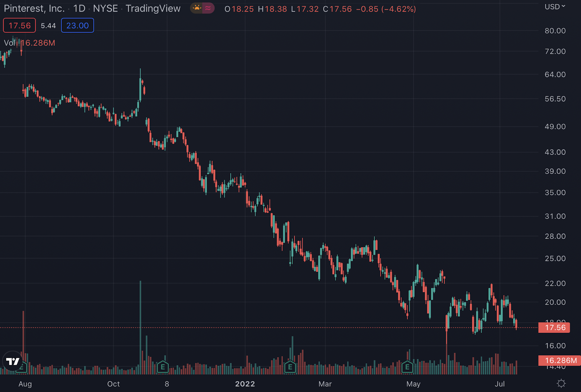Click the red 16.286M volume axis label
The width and height of the screenshot is (581, 392).
click(x=560, y=360)
